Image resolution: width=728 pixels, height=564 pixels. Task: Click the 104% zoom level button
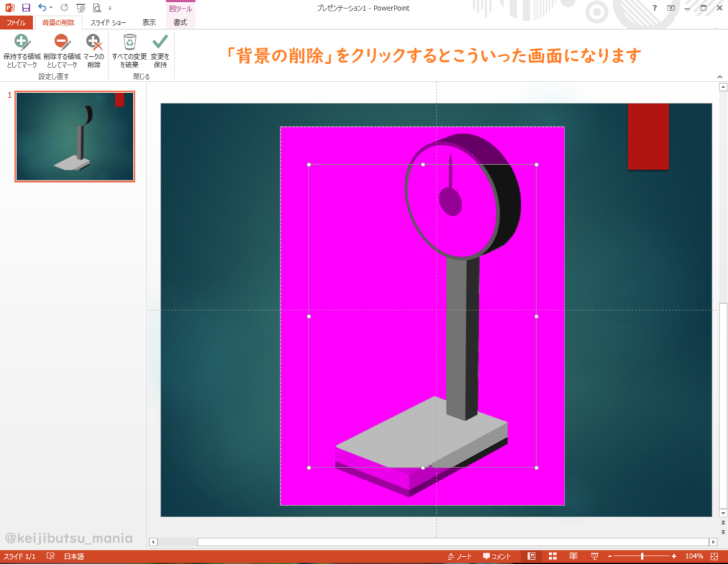[x=693, y=555]
